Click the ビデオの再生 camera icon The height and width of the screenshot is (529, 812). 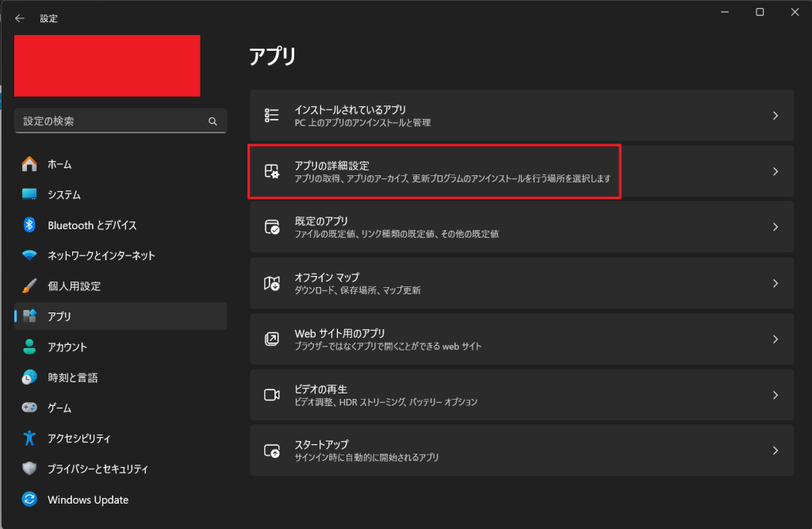(x=271, y=395)
